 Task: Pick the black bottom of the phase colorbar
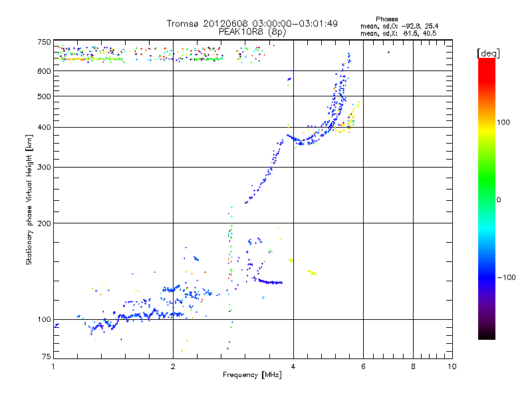(x=487, y=336)
